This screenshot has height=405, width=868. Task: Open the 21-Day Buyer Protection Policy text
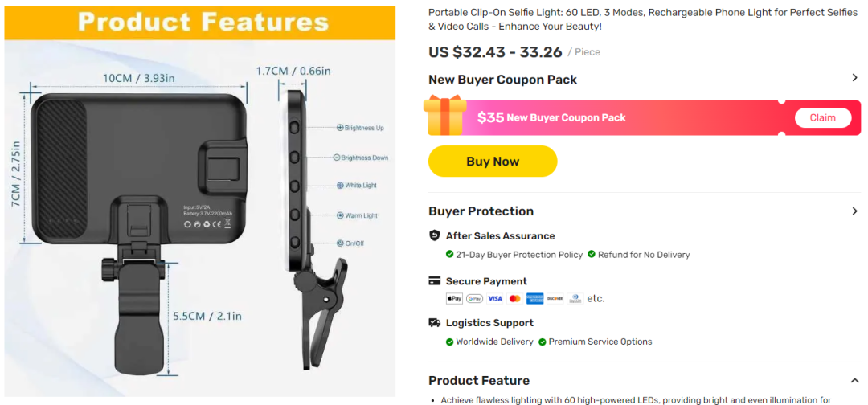point(519,255)
